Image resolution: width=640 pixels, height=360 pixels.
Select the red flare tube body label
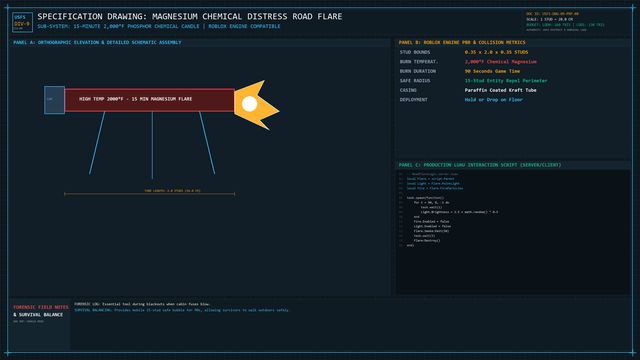[136, 99]
